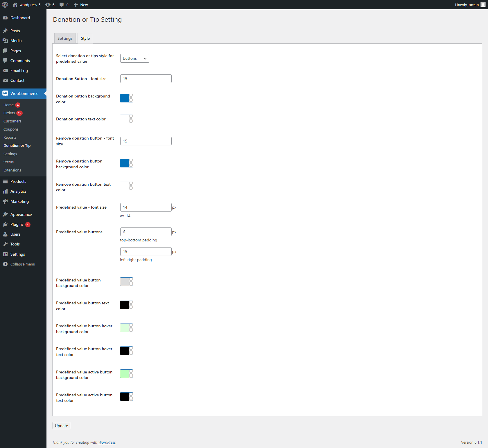The height and width of the screenshot is (448, 488).
Task: Select the Style tab
Action: point(85,38)
